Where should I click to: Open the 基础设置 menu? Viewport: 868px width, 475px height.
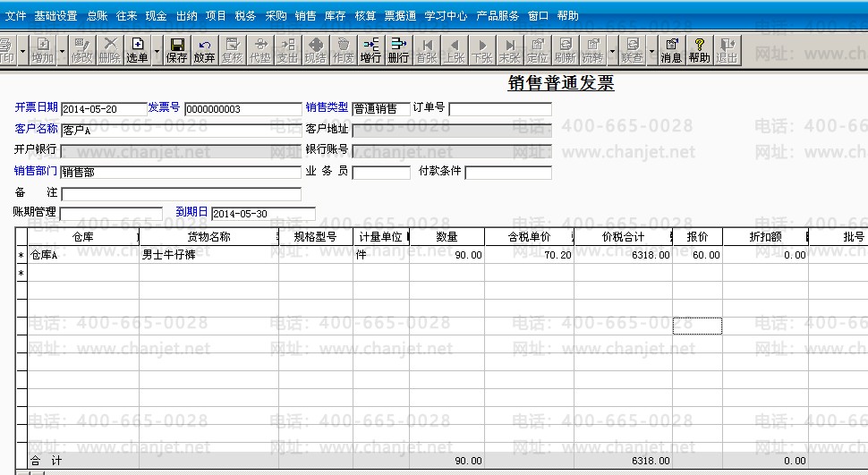[55, 16]
